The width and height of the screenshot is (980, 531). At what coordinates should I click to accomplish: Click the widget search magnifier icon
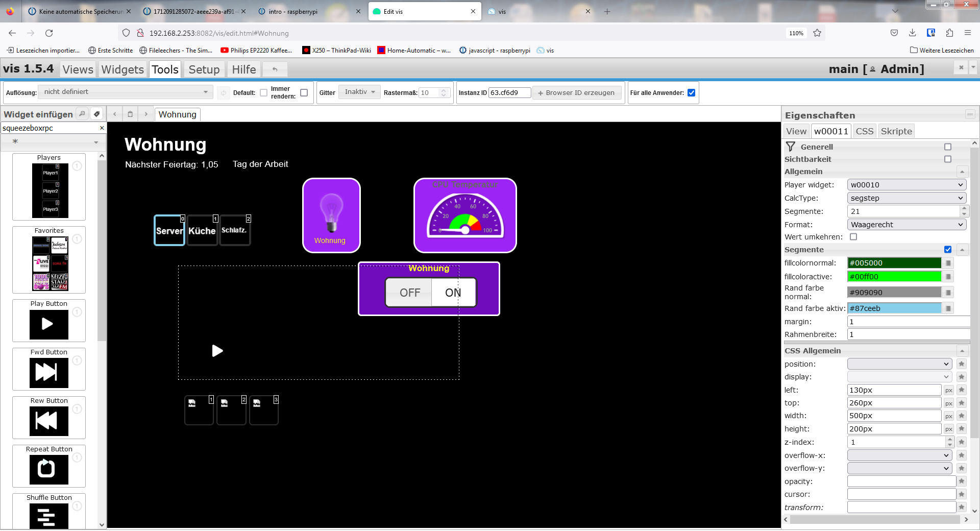pos(82,114)
